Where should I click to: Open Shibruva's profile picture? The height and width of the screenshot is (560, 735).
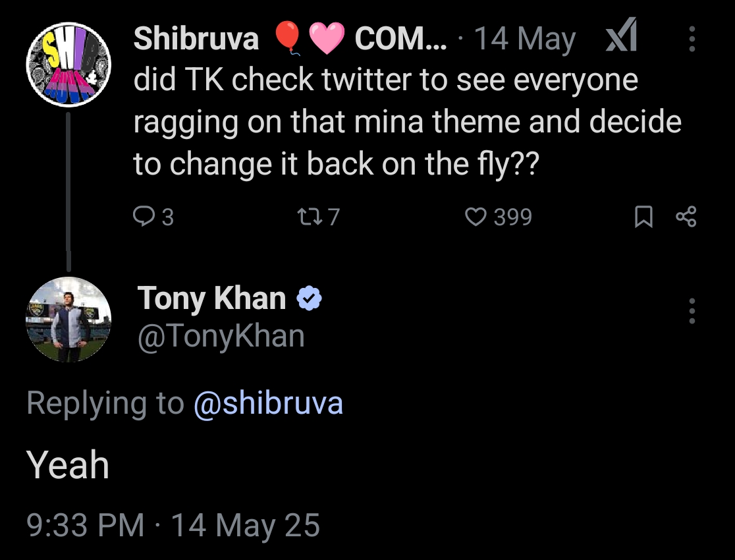click(68, 64)
